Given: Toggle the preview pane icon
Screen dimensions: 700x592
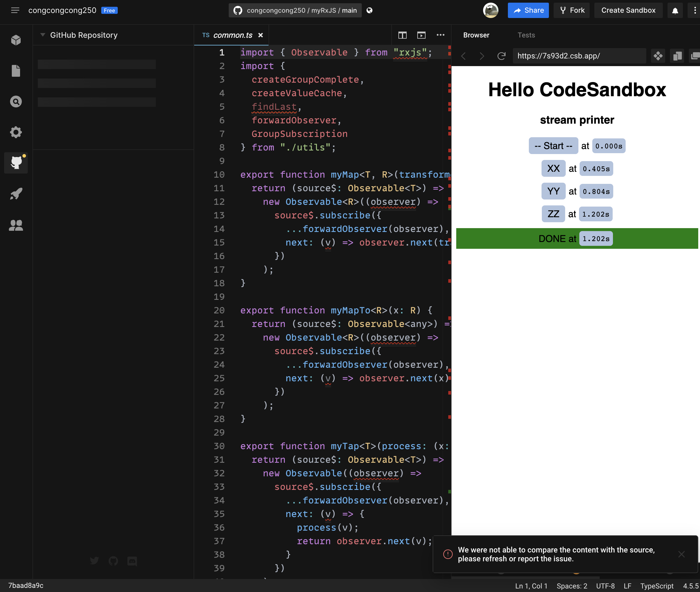Looking at the screenshot, I should click(421, 35).
